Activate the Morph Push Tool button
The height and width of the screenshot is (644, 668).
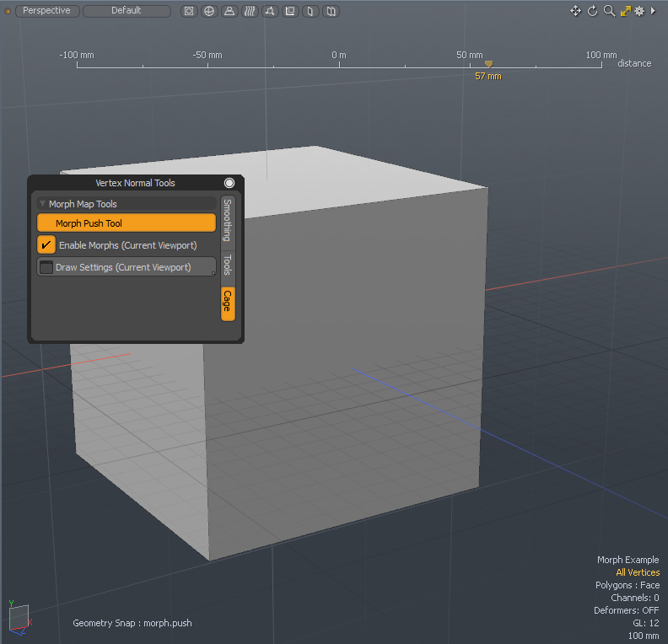tap(127, 223)
